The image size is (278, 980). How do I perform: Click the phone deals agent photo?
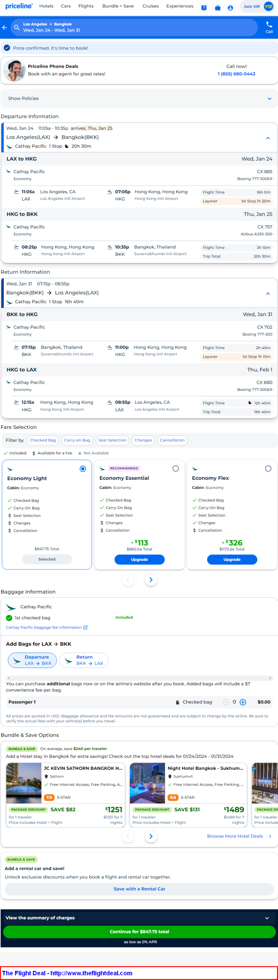(14, 70)
